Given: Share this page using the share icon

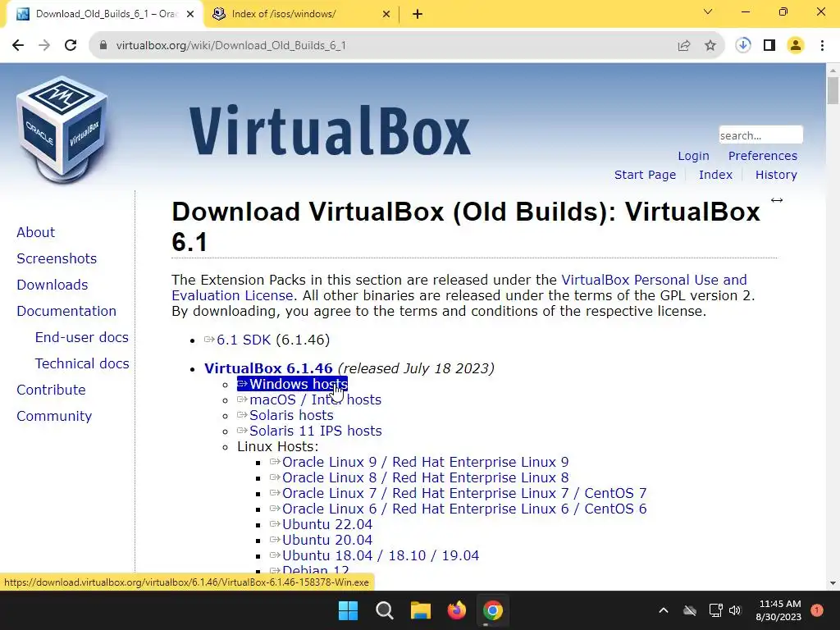Looking at the screenshot, I should [683, 46].
